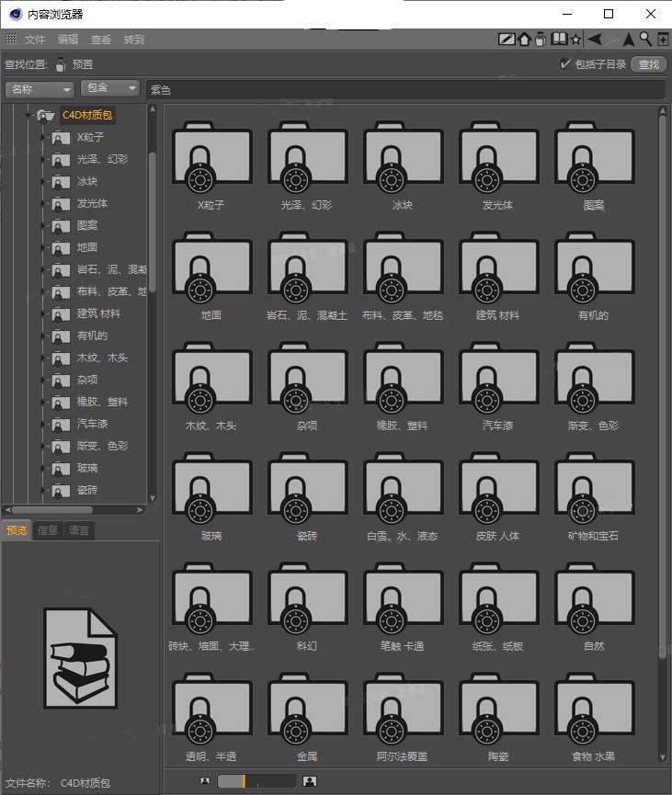This screenshot has width=672, height=795.
Task: Open the 陶瓷 locked folder thumbnail
Action: [x=498, y=709]
